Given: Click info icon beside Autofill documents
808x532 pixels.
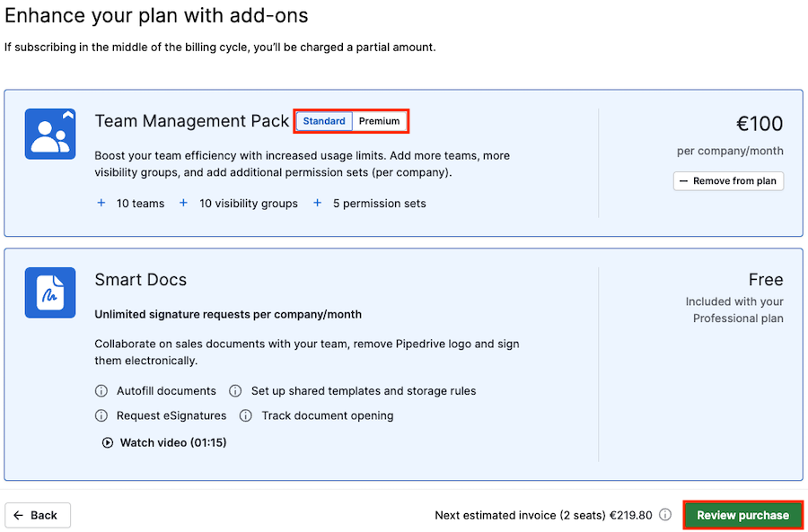Looking at the screenshot, I should (x=101, y=391).
